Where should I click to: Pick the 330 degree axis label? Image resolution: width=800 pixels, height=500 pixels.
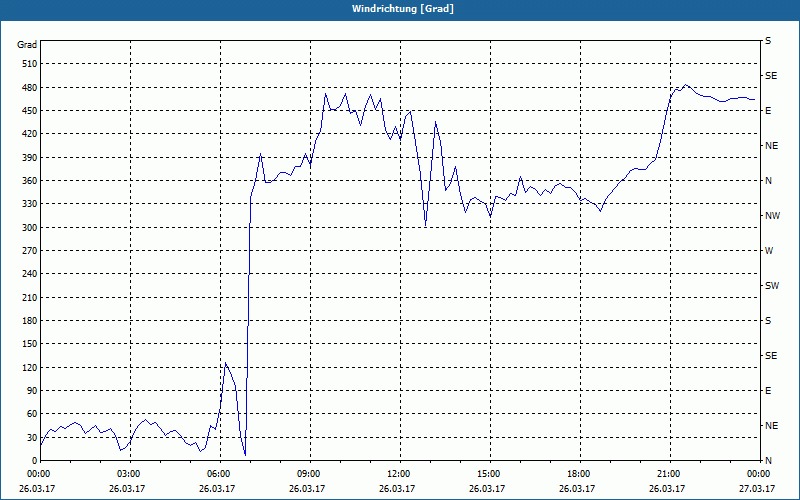(30, 204)
